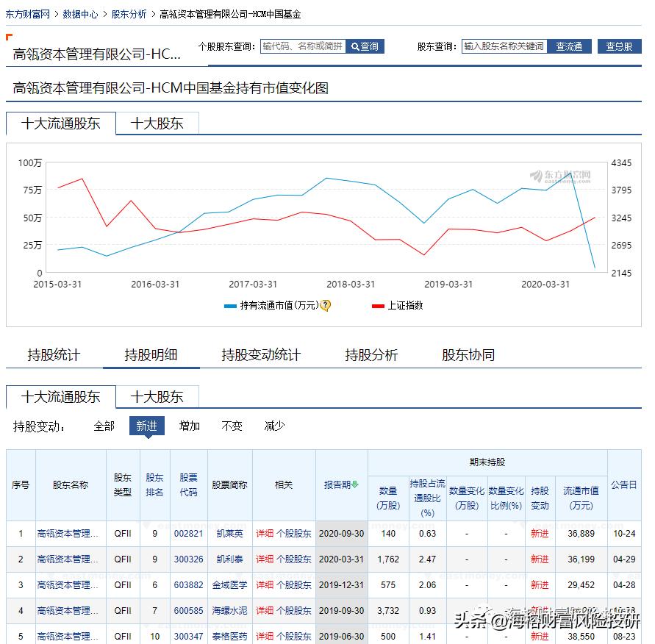
Task: Click the 输入股东名称关键词 input field
Action: [x=505, y=46]
